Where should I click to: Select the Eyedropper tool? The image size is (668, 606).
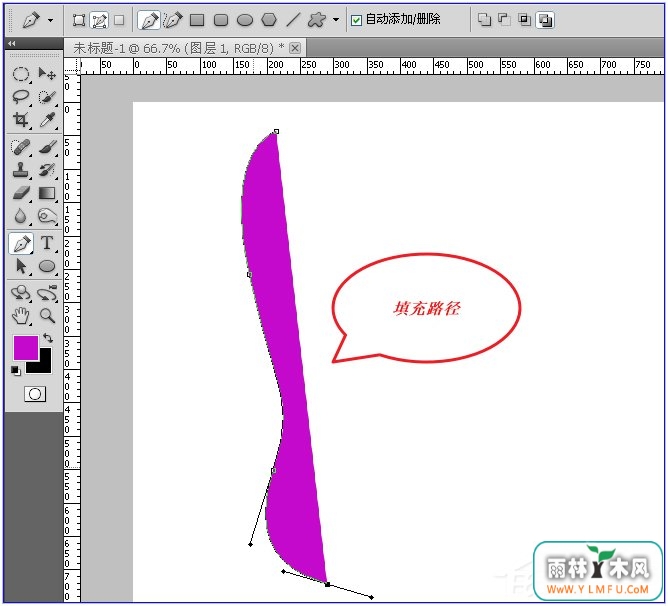[47, 120]
